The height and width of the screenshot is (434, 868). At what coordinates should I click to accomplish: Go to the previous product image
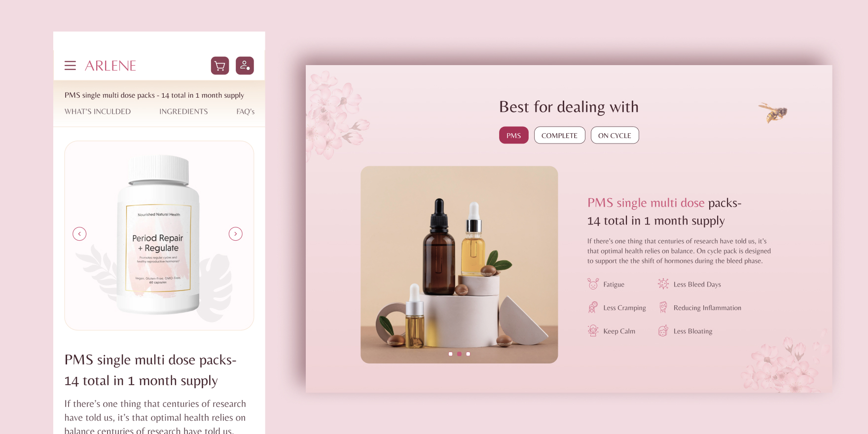coord(79,234)
